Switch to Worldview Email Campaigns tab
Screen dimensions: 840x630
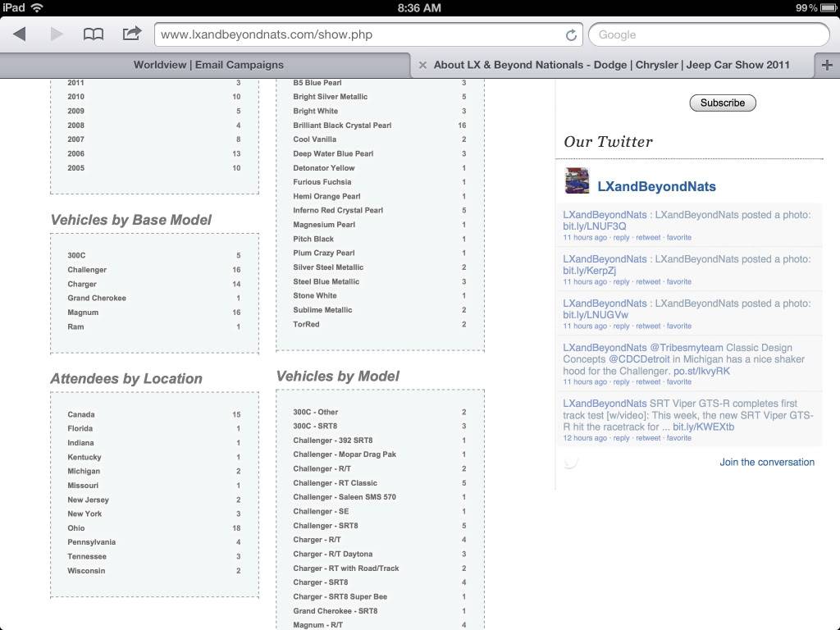coord(208,65)
